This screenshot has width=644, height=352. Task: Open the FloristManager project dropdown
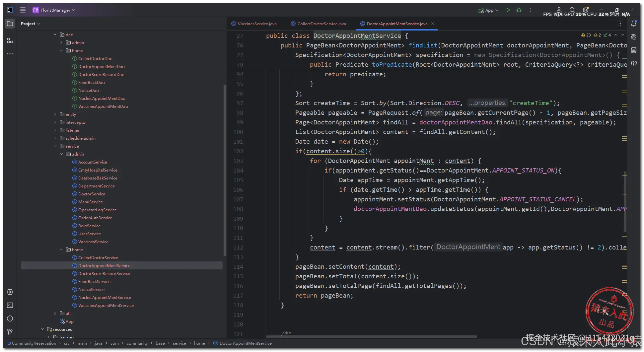tap(54, 10)
